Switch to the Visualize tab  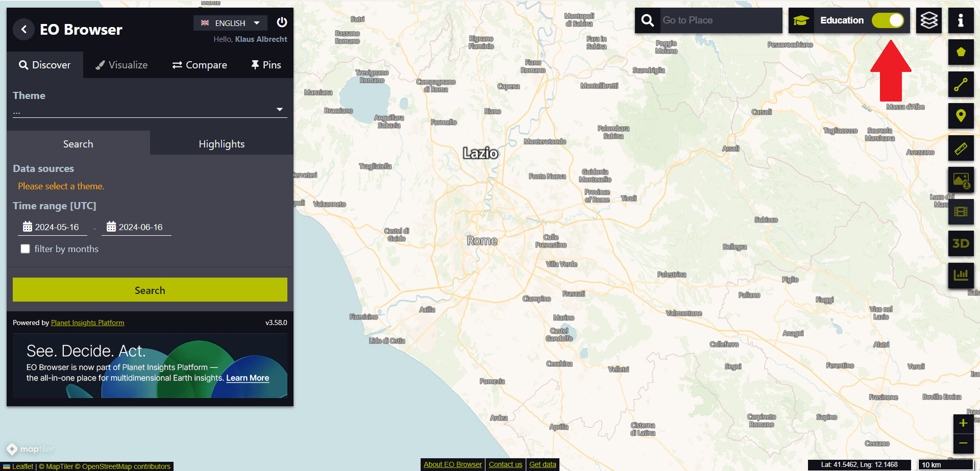pos(121,65)
